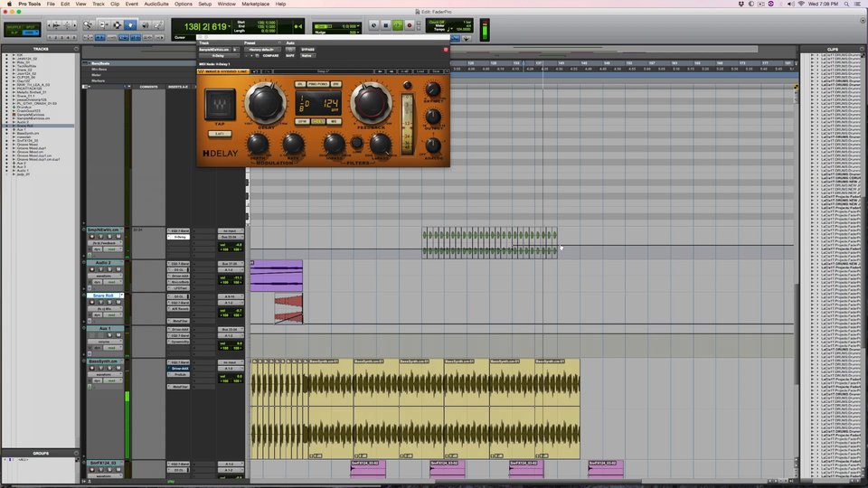The width and height of the screenshot is (868, 488).
Task: Select the Trim tool in toolbar
Action: point(103,25)
